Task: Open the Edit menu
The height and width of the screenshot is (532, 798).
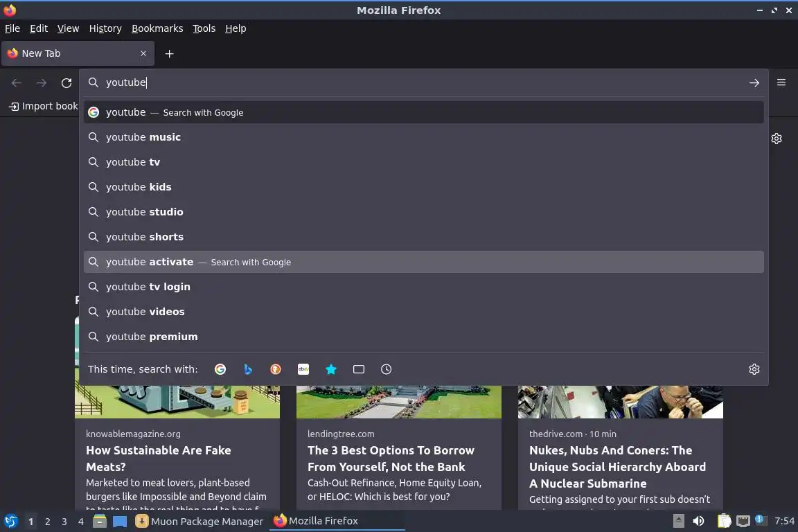Action: click(39, 28)
